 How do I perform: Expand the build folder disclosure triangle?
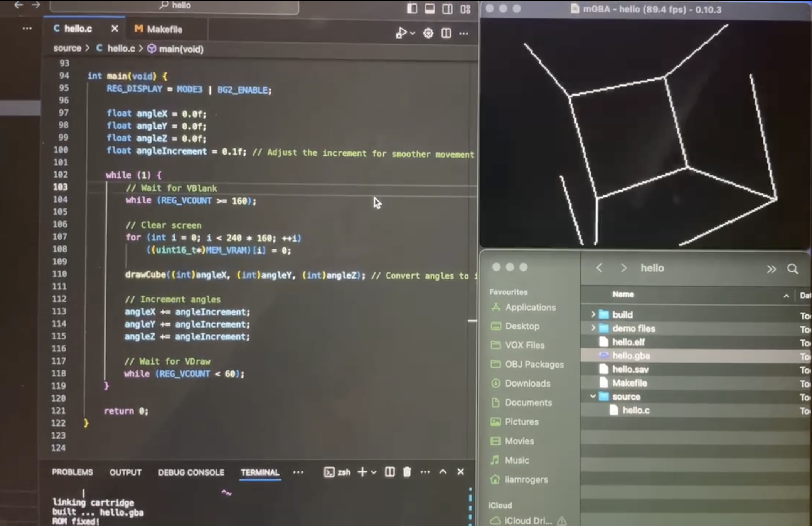pos(593,314)
